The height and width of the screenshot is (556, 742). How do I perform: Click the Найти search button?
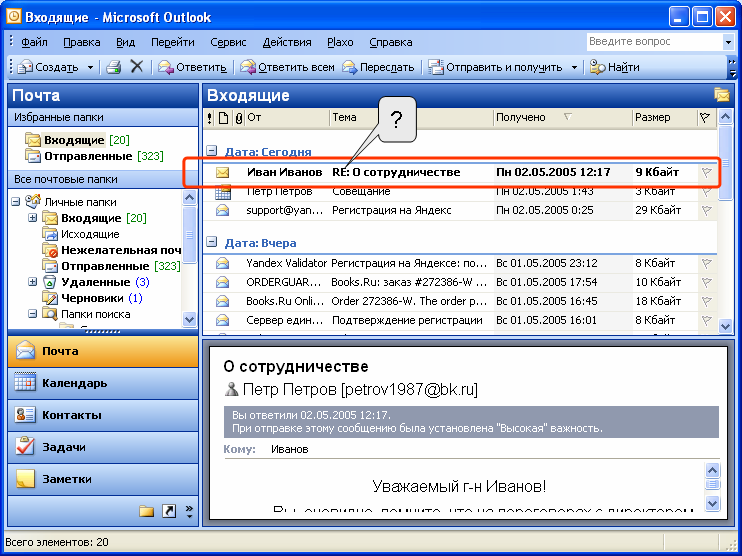point(615,67)
